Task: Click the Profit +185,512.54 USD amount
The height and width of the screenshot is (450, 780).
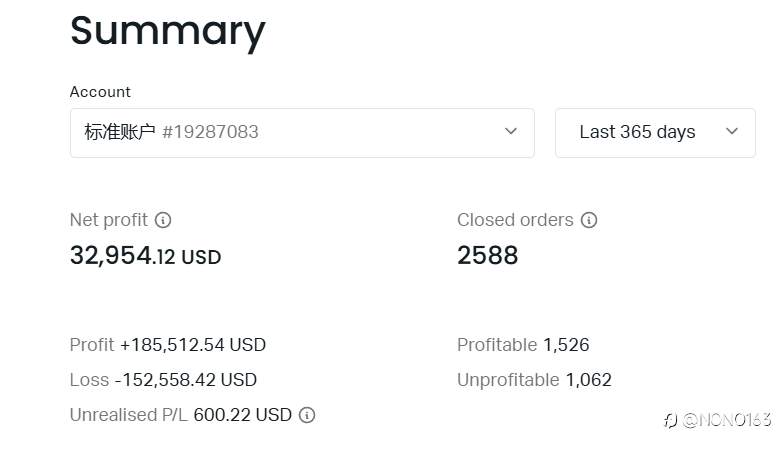Action: (193, 345)
